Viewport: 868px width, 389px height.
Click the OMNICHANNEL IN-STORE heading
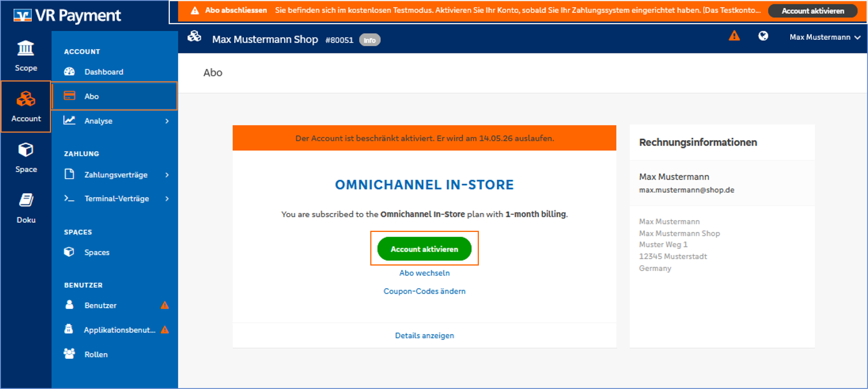coord(424,185)
